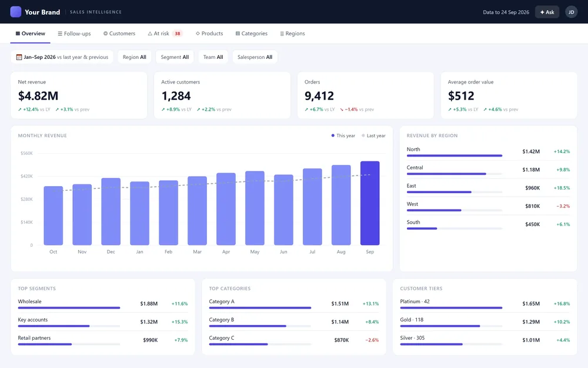The width and height of the screenshot is (588, 368).
Task: Click the calendar icon in the date filter
Action: point(19,57)
